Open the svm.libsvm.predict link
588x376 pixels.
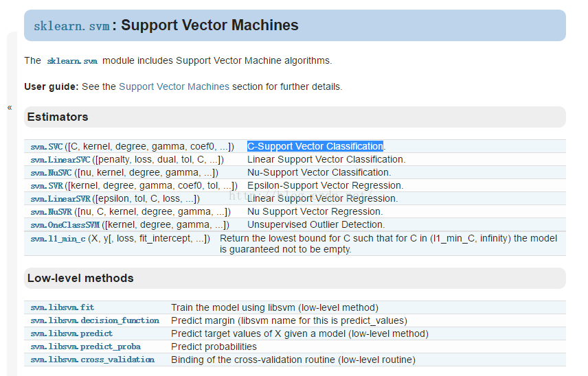click(71, 333)
